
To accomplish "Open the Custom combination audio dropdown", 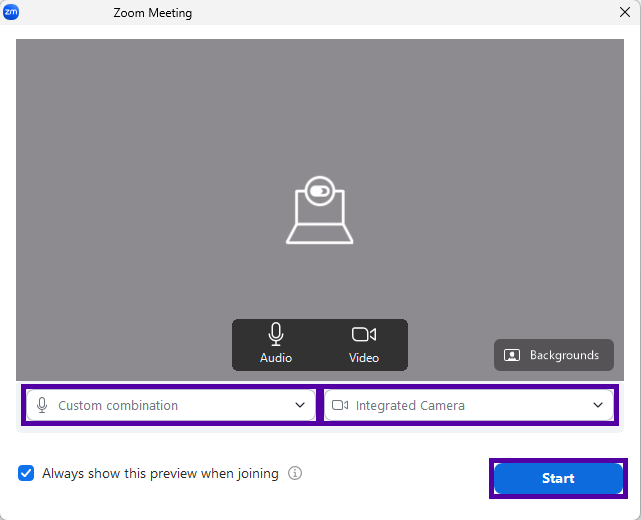I will (x=170, y=405).
